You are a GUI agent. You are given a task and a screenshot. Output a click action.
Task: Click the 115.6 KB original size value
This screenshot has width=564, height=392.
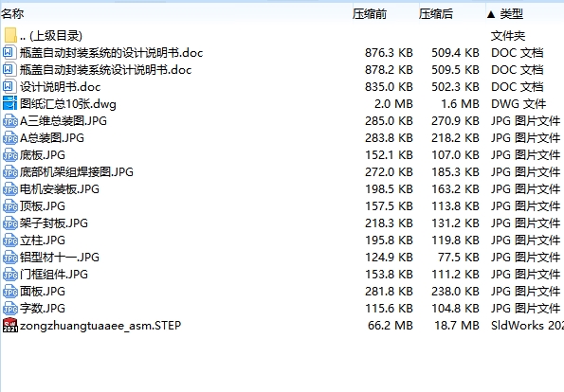(x=389, y=309)
